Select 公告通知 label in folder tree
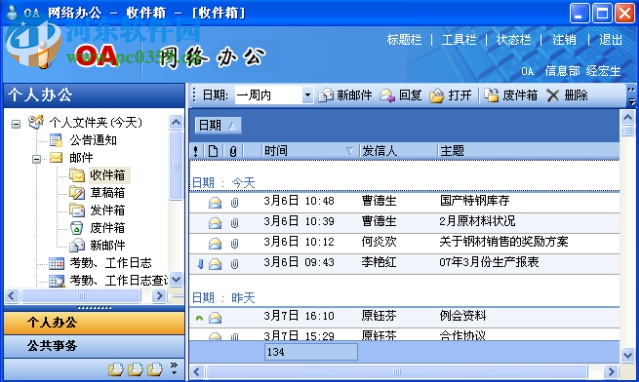Viewport: 639px width, 382px height. pos(93,140)
